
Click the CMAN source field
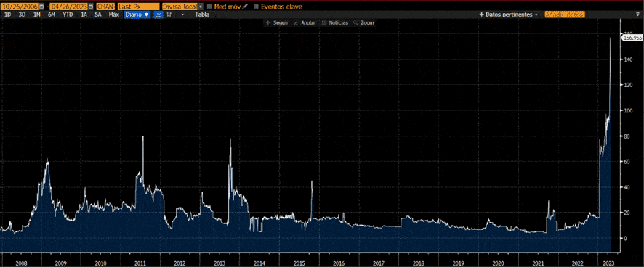pos(105,7)
